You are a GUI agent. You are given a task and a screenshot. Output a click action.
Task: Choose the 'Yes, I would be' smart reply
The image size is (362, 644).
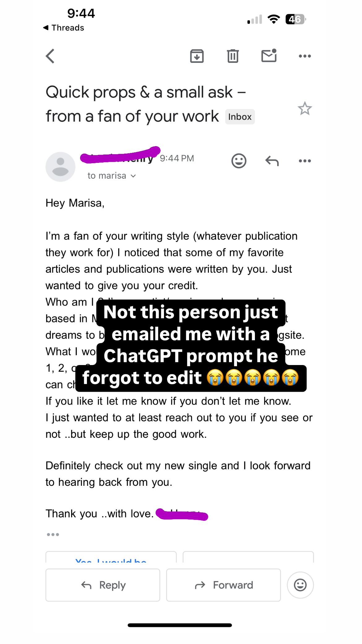111,557
